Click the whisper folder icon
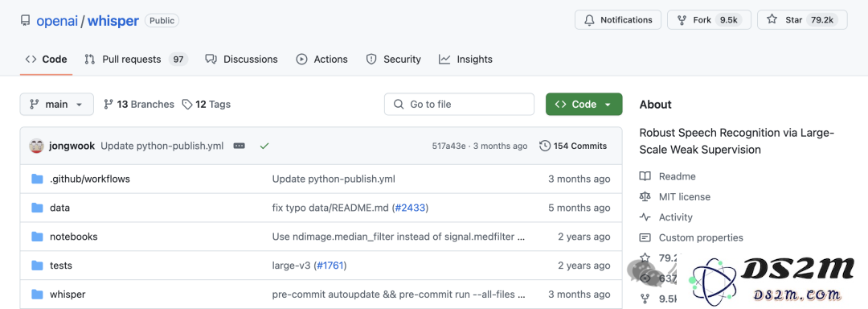868x309 pixels. pyautogui.click(x=37, y=294)
